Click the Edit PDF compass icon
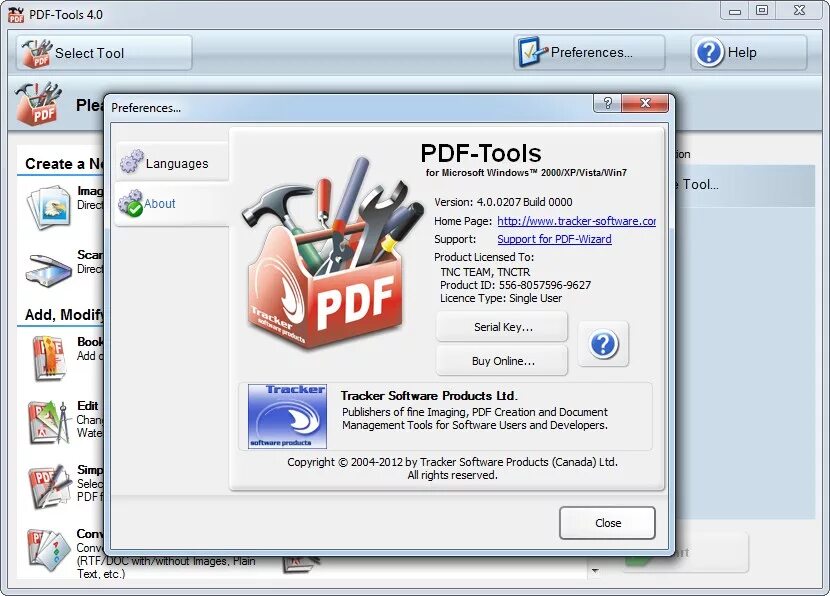This screenshot has height=596, width=830. (x=49, y=422)
